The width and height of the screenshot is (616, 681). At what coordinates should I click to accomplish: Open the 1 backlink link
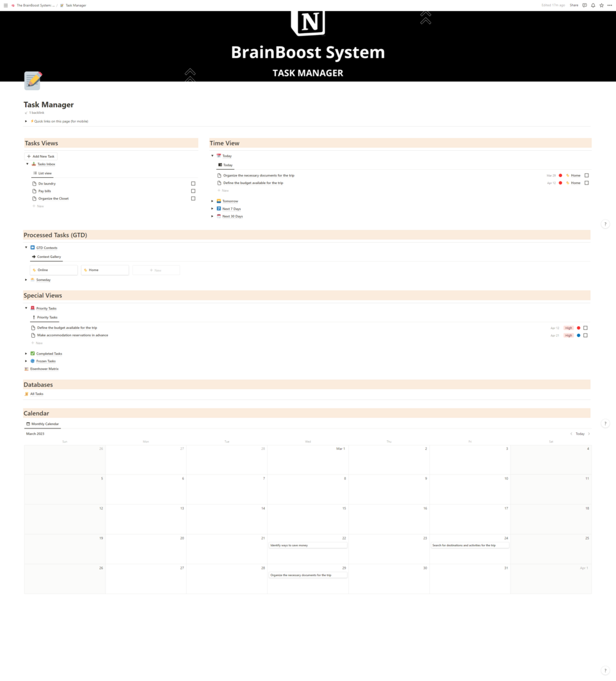tap(36, 113)
